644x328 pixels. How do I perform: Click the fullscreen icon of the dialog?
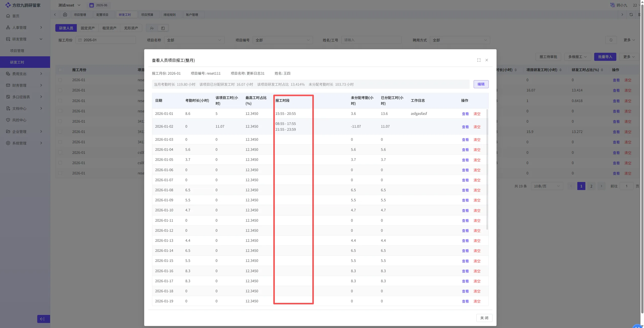point(479,60)
